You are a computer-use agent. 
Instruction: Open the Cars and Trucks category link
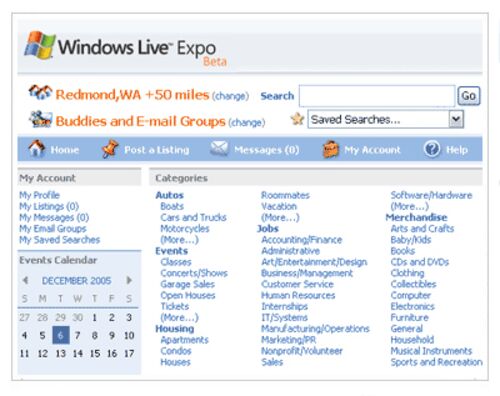(193, 218)
